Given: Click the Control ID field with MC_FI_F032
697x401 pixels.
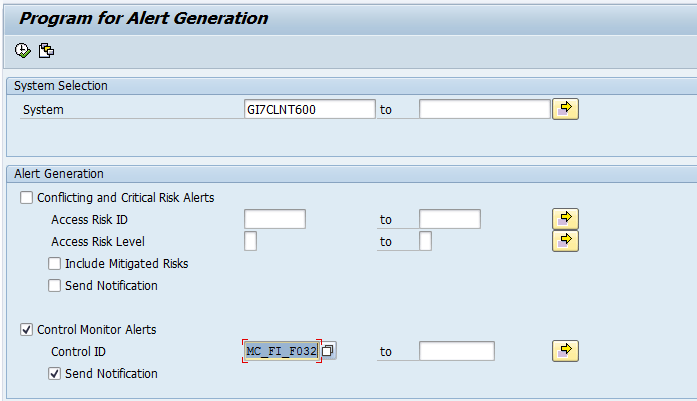Looking at the screenshot, I should (x=280, y=351).
